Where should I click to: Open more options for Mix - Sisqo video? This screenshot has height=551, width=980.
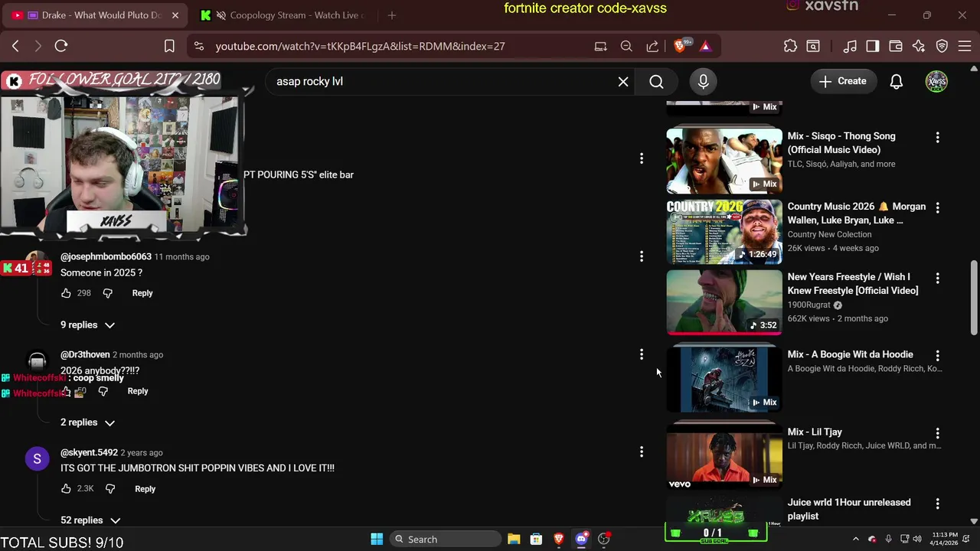(x=937, y=137)
